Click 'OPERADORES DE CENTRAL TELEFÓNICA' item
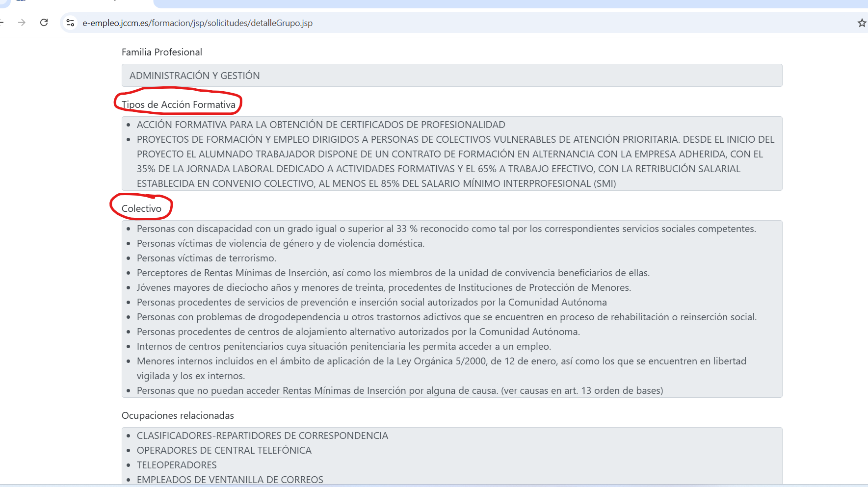The height and width of the screenshot is (487, 868). pyautogui.click(x=224, y=450)
